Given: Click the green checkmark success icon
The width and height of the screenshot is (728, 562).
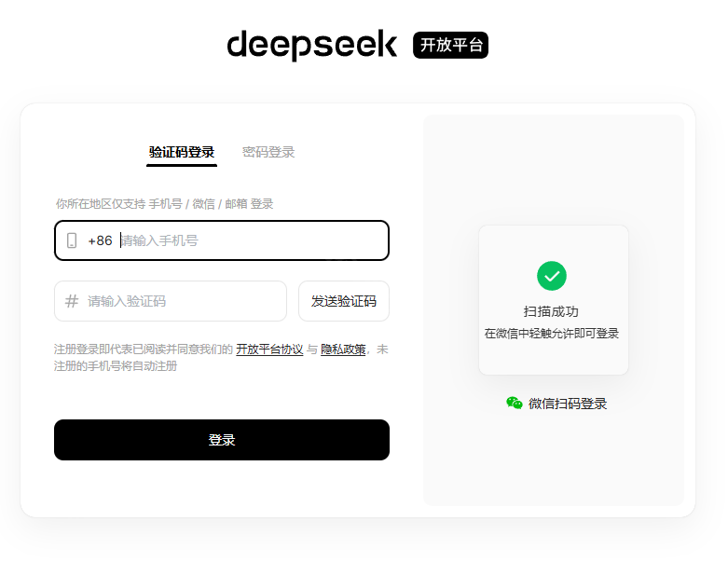Looking at the screenshot, I should 552,276.
